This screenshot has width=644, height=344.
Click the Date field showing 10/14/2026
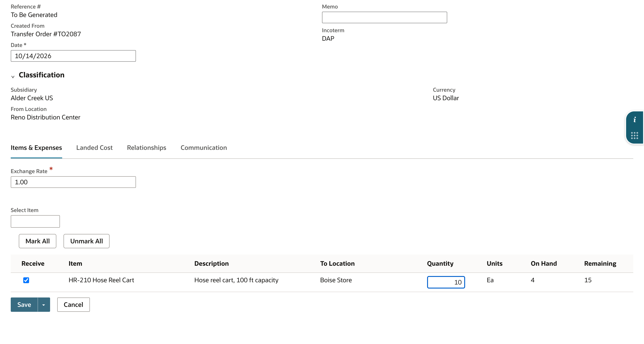click(73, 56)
